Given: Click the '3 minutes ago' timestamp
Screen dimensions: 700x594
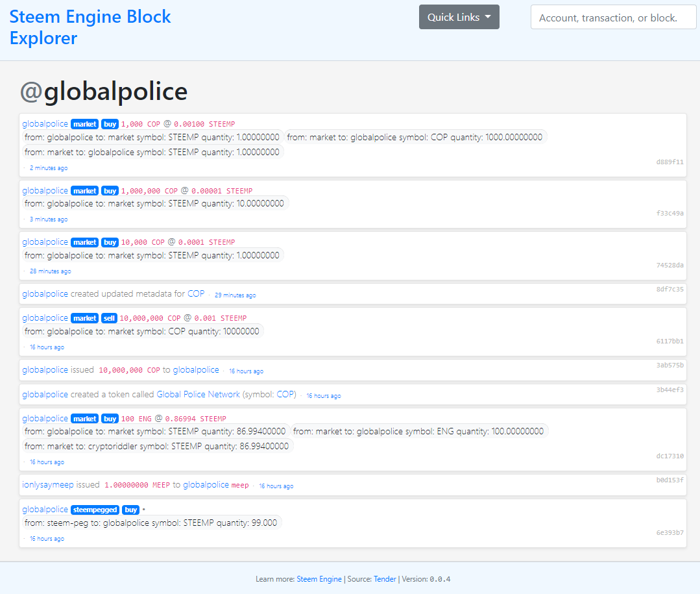Looking at the screenshot, I should click(x=49, y=219).
